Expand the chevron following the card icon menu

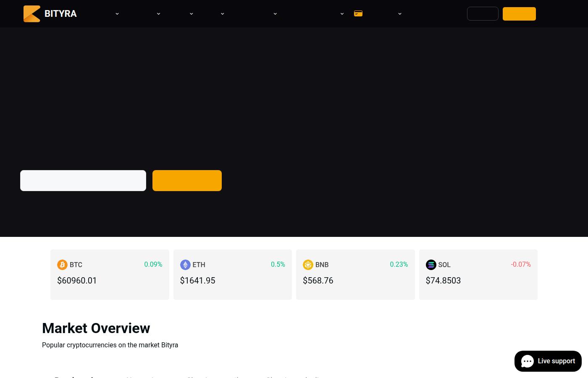(400, 14)
